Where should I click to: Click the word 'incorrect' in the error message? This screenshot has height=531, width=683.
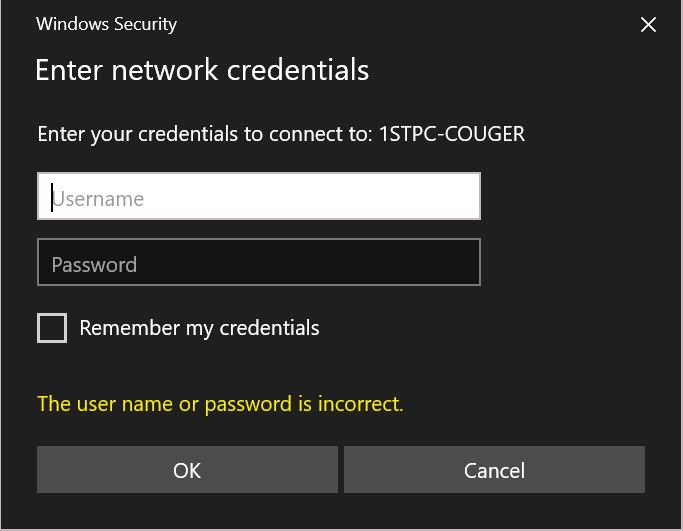(360, 404)
